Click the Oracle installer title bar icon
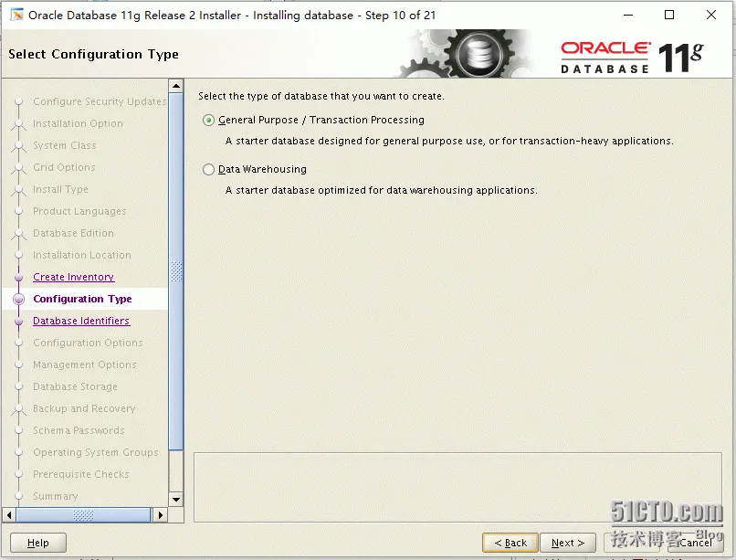The image size is (736, 560). tap(17, 15)
